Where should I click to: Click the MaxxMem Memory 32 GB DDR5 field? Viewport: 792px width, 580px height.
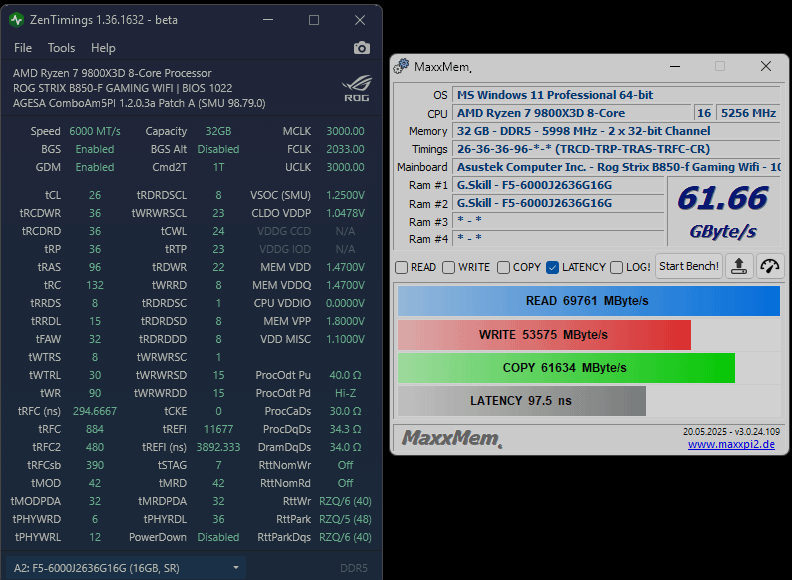[x=616, y=131]
